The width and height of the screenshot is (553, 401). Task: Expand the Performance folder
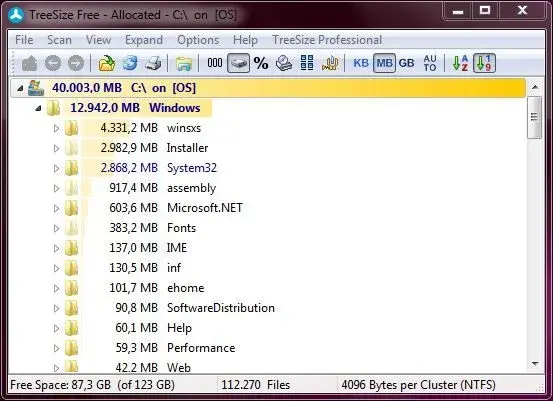[56, 348]
